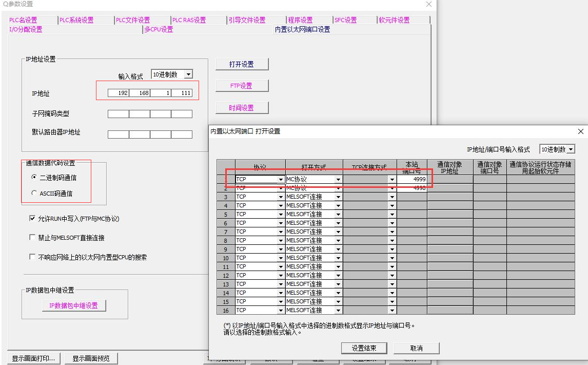Select 二进制码通信 radio button
Image resolution: width=588 pixels, height=365 pixels.
point(34,177)
